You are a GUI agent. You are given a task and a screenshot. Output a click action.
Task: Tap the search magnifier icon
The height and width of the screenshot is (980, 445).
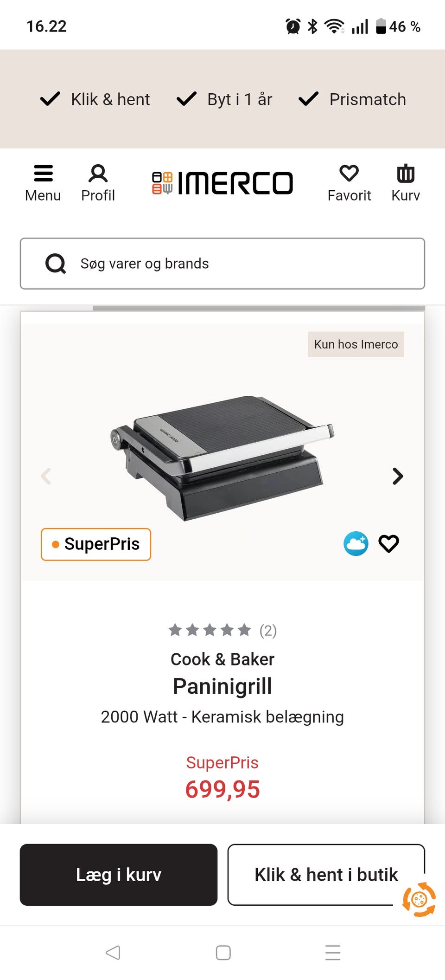click(56, 264)
